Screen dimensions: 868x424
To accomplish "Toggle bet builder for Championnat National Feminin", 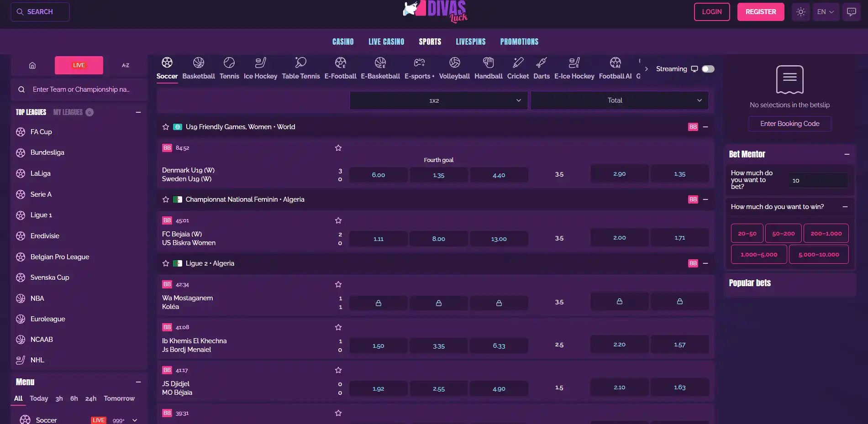I will click(x=693, y=199).
